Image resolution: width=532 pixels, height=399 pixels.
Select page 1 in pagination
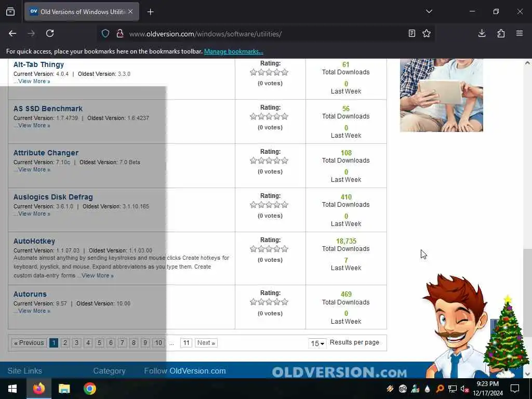click(x=54, y=343)
